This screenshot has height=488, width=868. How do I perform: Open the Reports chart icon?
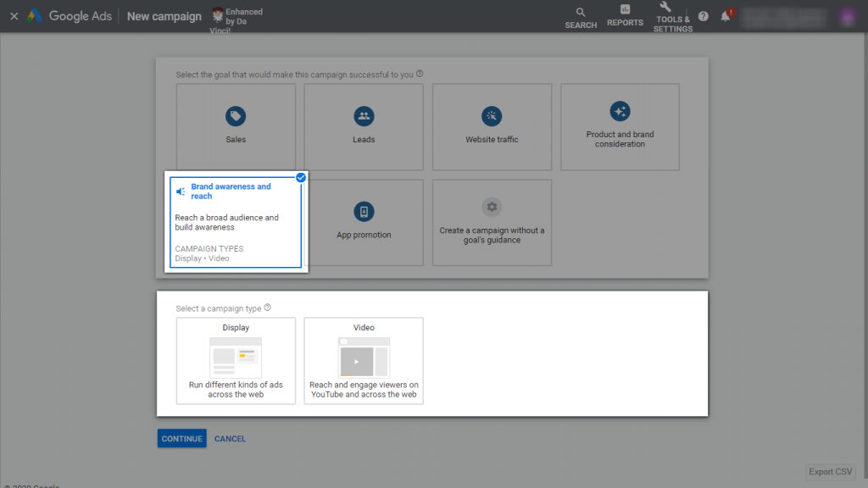click(625, 9)
